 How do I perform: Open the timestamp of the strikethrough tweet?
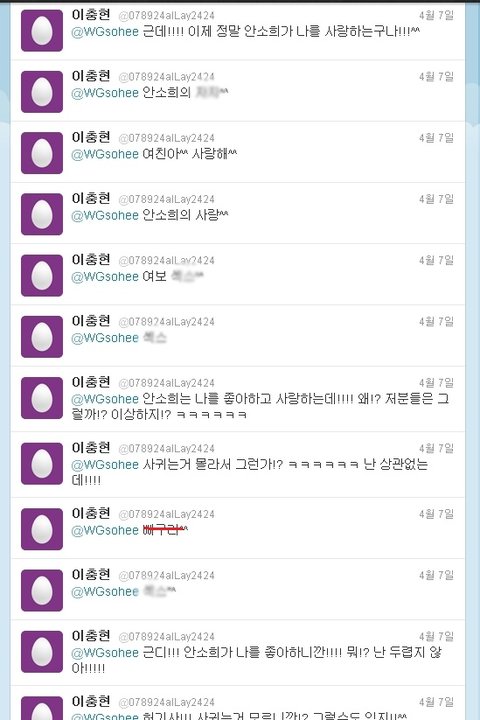tap(436, 514)
